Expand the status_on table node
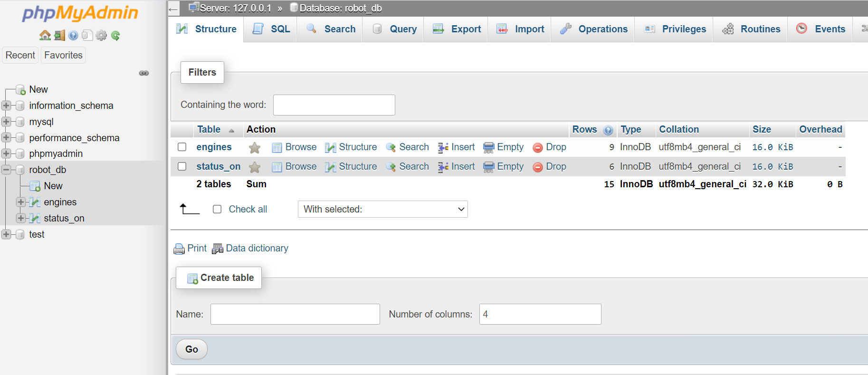This screenshot has height=375, width=868. point(21,218)
